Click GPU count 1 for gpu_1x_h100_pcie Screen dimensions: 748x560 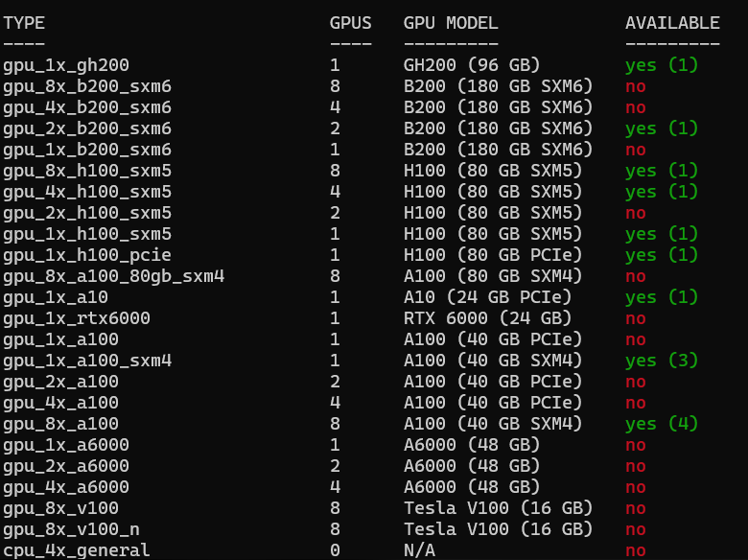click(x=335, y=255)
